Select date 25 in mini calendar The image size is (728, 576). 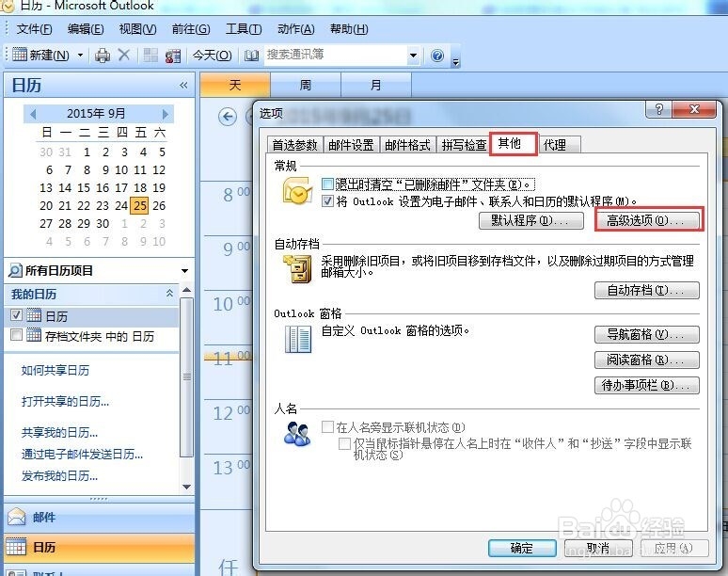point(140,205)
